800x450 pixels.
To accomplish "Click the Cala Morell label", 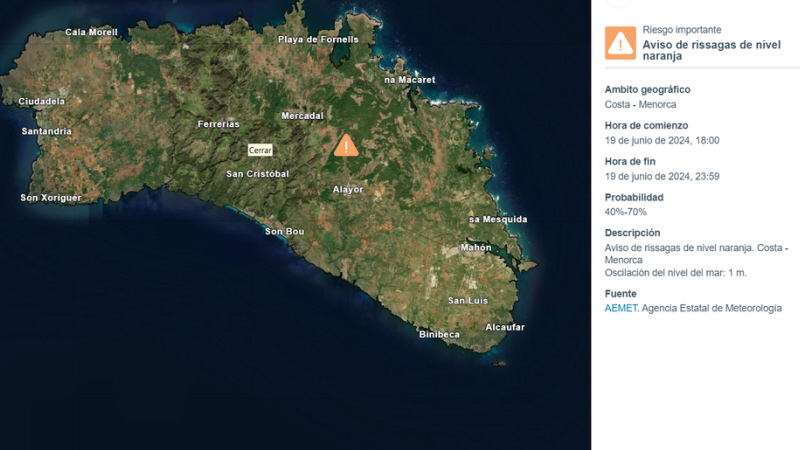I will pyautogui.click(x=91, y=32).
